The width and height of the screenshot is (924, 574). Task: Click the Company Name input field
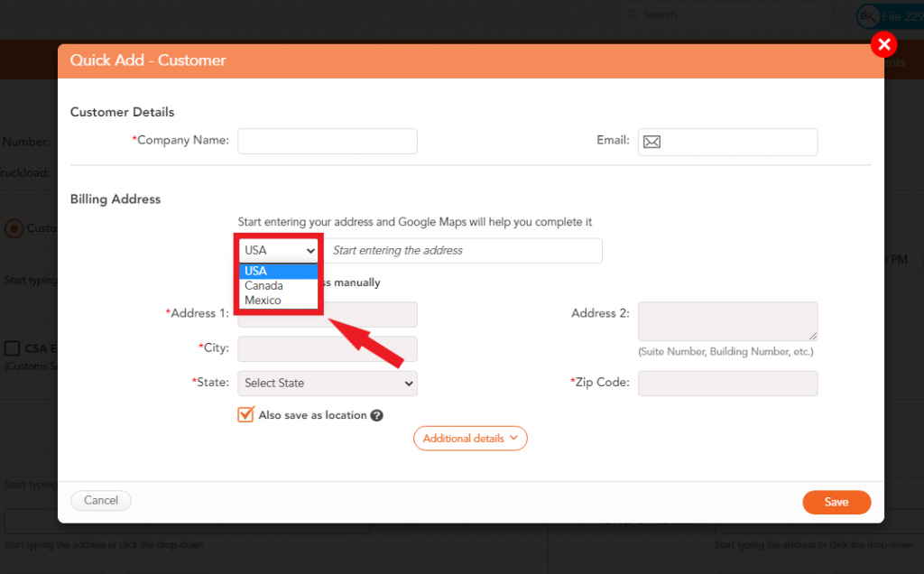click(x=327, y=142)
